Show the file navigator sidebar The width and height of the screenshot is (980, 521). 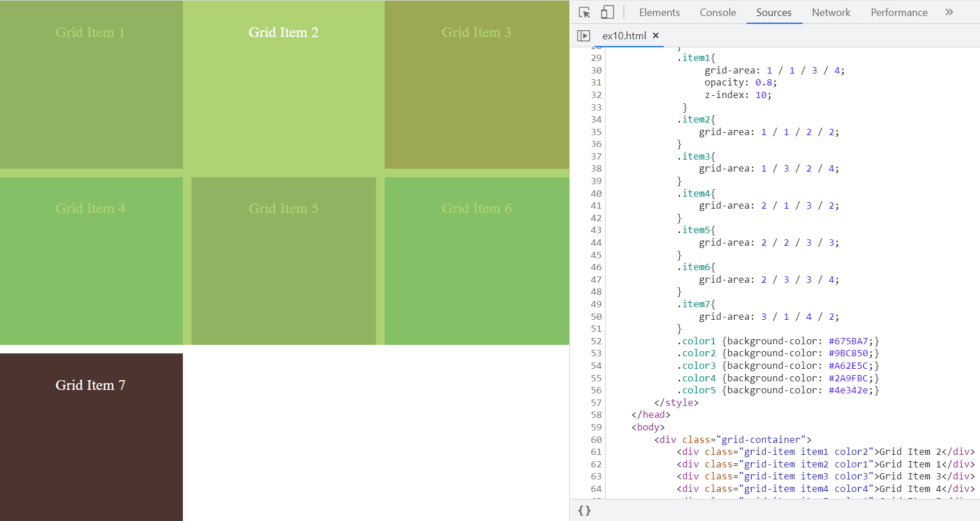tap(583, 36)
